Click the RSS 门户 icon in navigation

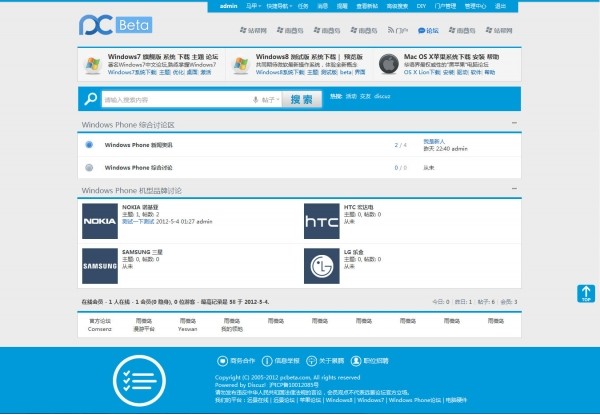[391, 30]
